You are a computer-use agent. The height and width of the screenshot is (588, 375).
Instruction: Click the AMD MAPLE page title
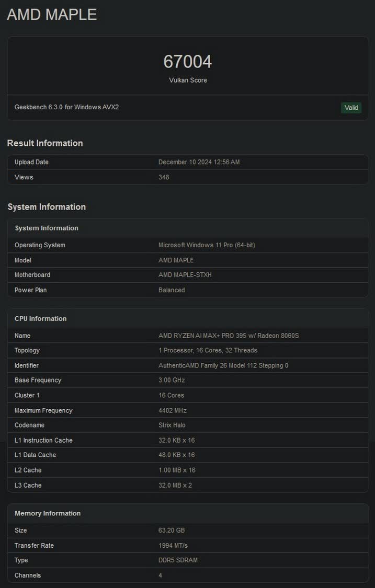(x=52, y=15)
